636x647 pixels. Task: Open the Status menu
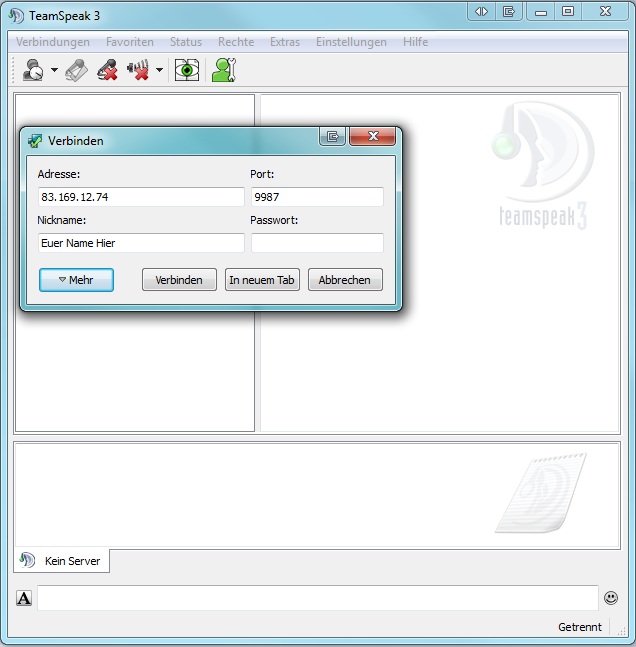coord(186,42)
